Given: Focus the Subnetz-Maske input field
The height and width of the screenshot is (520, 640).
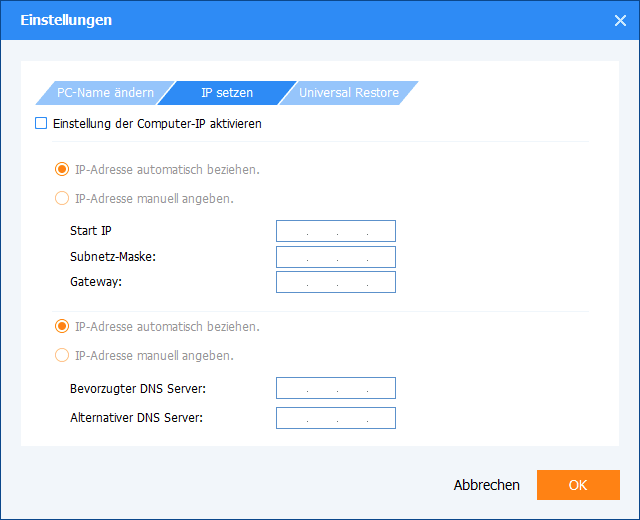Looking at the screenshot, I should point(336,257).
